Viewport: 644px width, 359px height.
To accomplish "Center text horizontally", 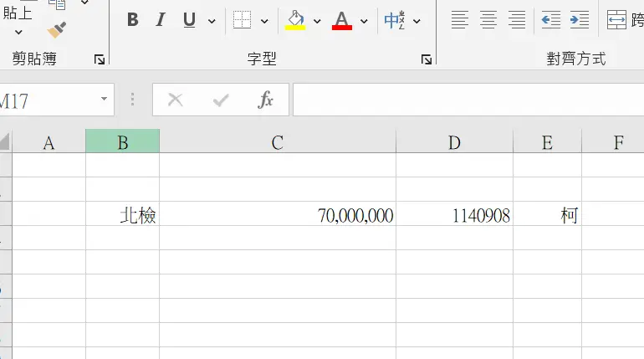I will tap(488, 20).
